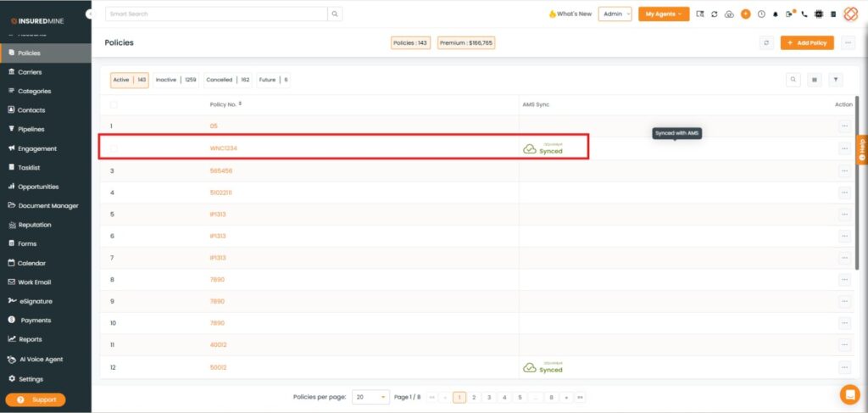This screenshot has height=413, width=868.
Task: Open the policies per page dropdown
Action: [371, 397]
